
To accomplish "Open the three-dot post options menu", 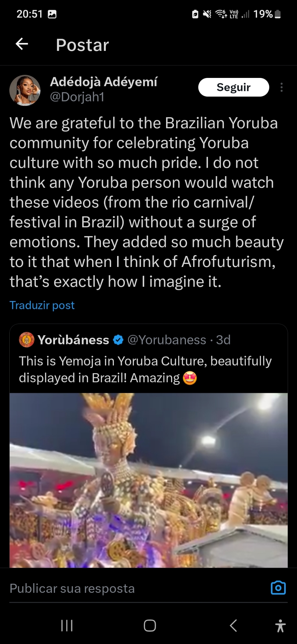I will coord(282,87).
